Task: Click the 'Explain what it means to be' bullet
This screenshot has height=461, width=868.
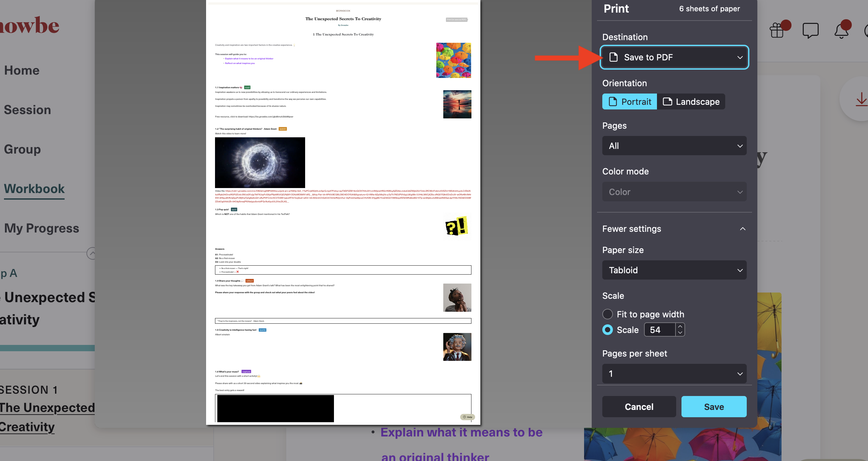Action: [461, 432]
